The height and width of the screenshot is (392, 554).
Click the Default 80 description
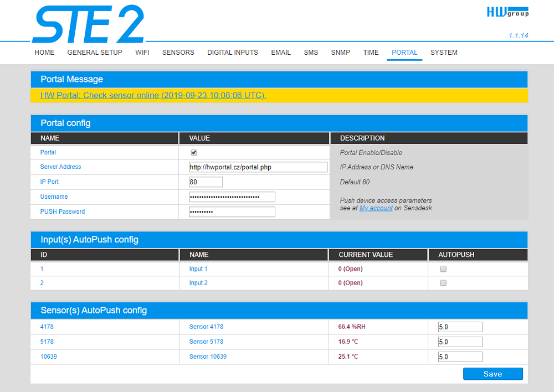coord(355,182)
